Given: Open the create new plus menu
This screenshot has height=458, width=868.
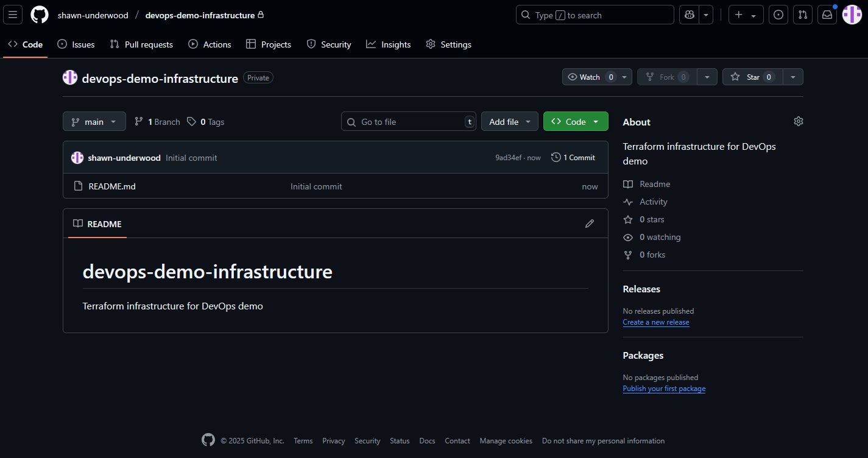Looking at the screenshot, I should [x=746, y=15].
